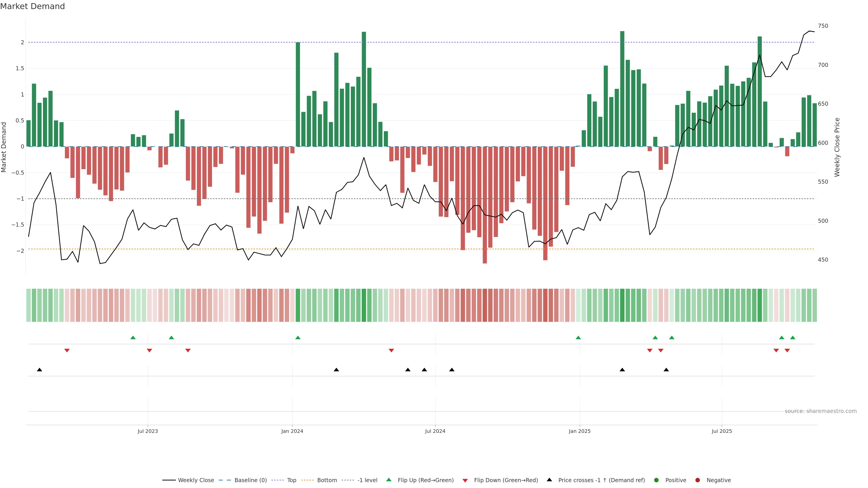Viewport: 868px width, 488px height.
Task: Click the green Positive legend dot
Action: (x=656, y=480)
